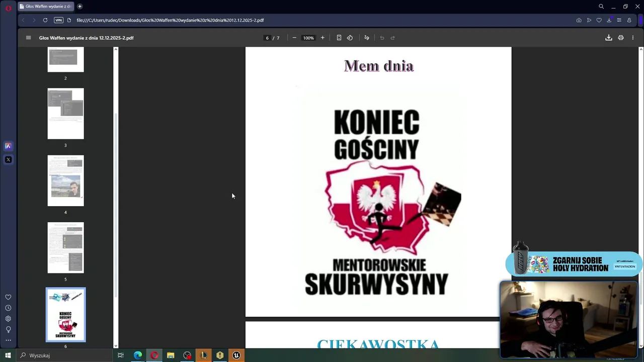Rotate the PDF counterclockwise

pos(350,38)
